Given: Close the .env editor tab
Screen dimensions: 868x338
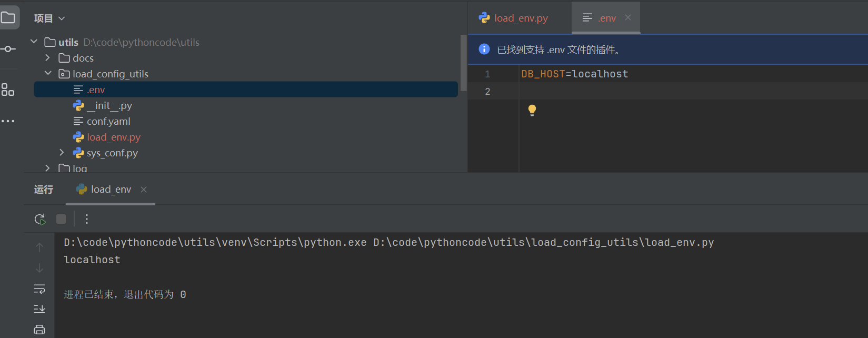Looking at the screenshot, I should (628, 18).
